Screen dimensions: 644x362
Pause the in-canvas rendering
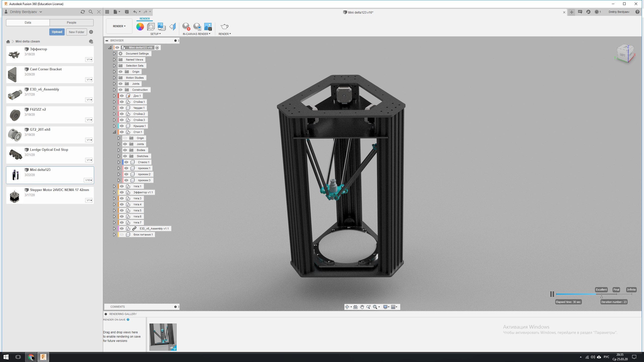(x=552, y=294)
